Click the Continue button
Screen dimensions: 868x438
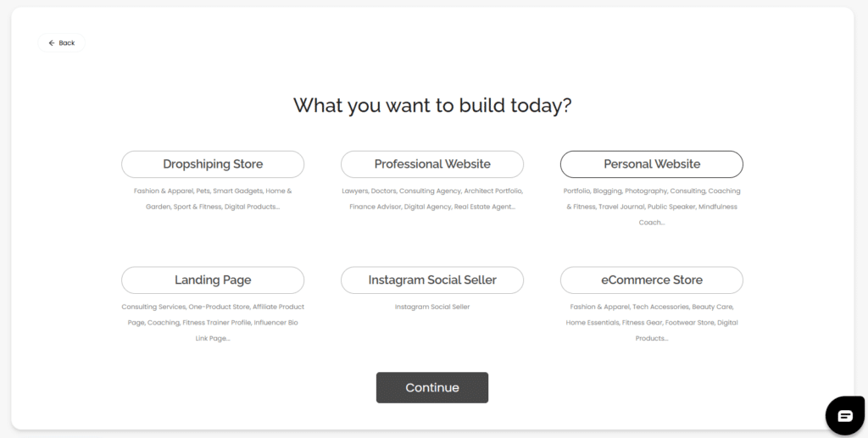tap(432, 388)
